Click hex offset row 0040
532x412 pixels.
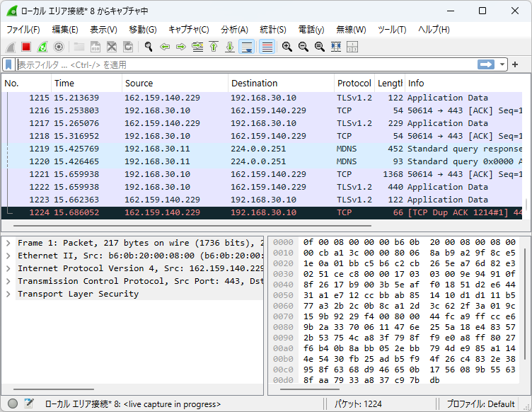click(x=283, y=285)
